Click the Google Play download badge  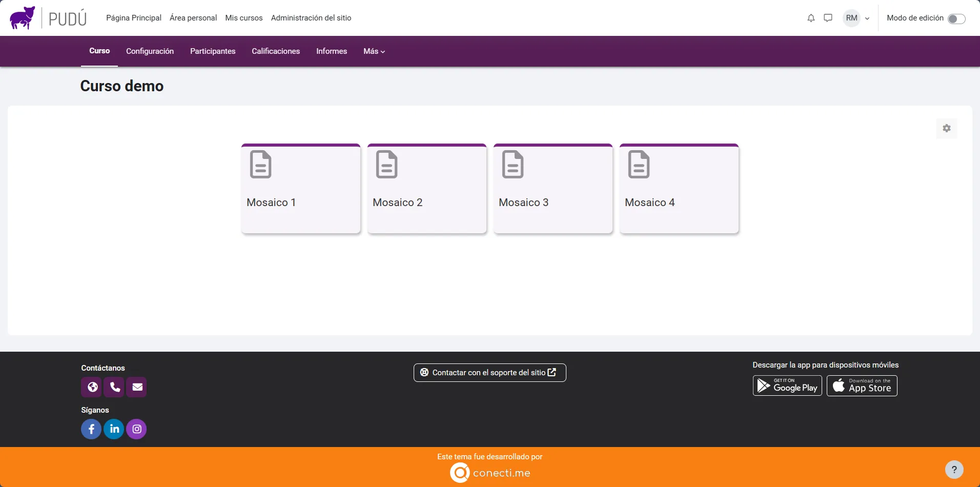coord(787,386)
